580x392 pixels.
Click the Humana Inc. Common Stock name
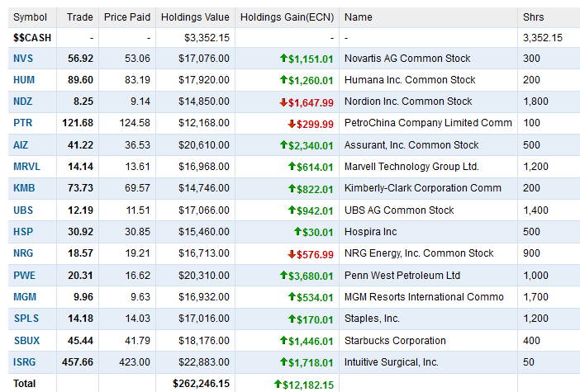point(410,80)
